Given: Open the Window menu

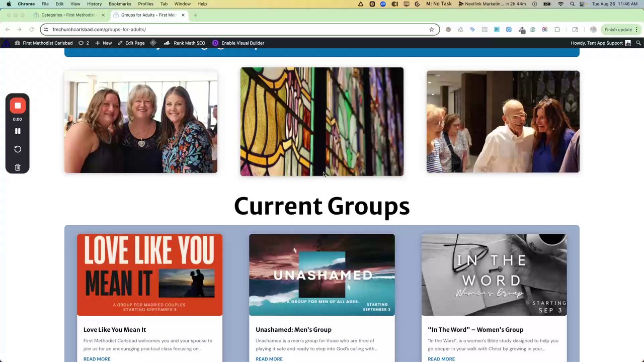Looking at the screenshot, I should pos(182,4).
